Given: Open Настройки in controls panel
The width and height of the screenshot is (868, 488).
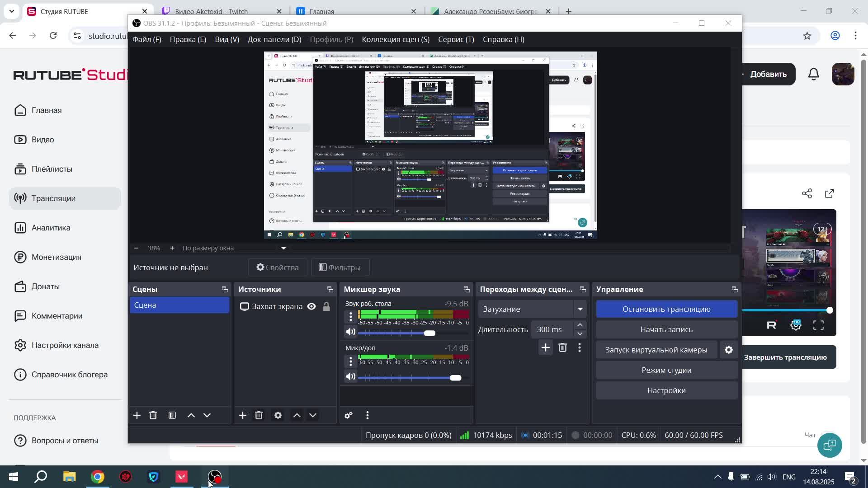Looking at the screenshot, I should point(666,390).
